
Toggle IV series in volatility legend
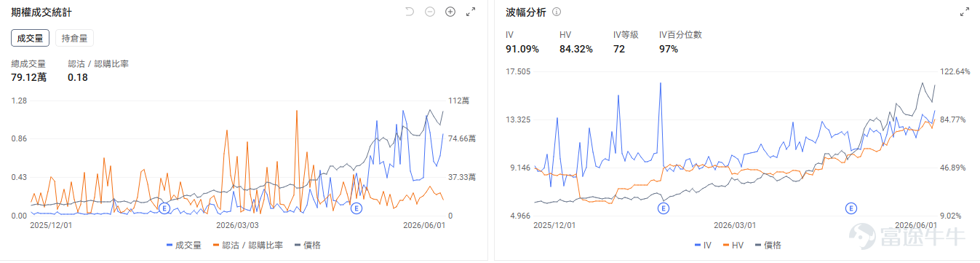(703, 246)
